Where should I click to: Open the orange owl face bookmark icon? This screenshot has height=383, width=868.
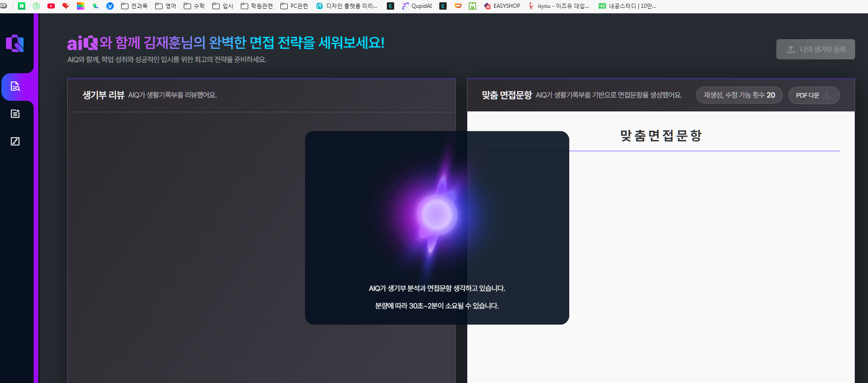tap(458, 6)
